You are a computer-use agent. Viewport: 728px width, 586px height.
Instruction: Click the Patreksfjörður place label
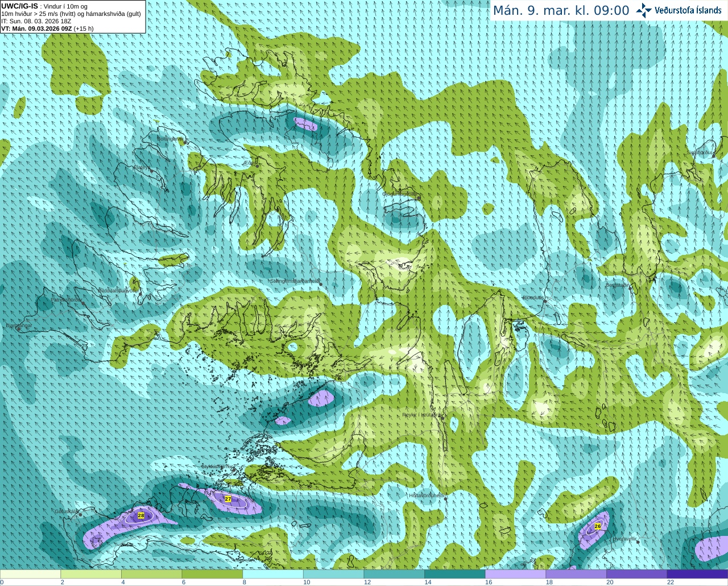(67, 300)
